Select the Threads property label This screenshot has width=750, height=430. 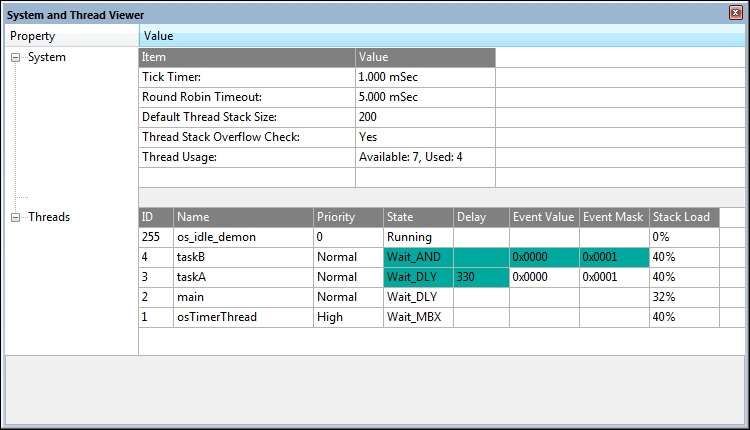pos(49,217)
